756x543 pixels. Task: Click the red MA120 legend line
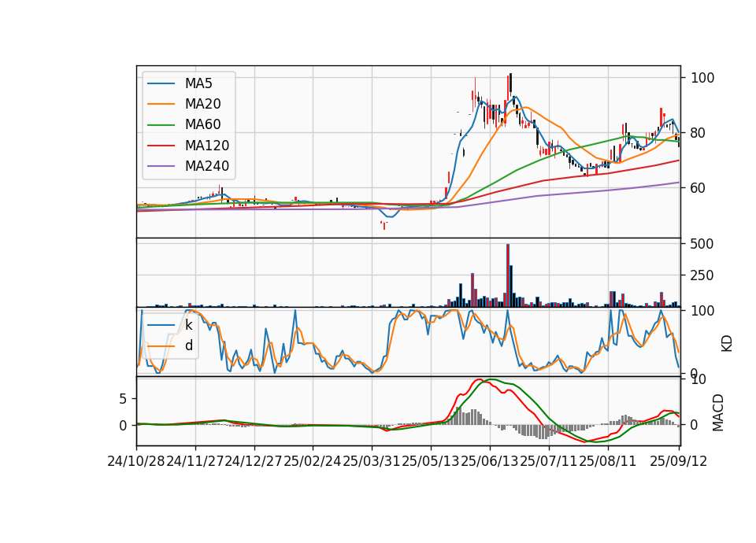click(x=161, y=146)
